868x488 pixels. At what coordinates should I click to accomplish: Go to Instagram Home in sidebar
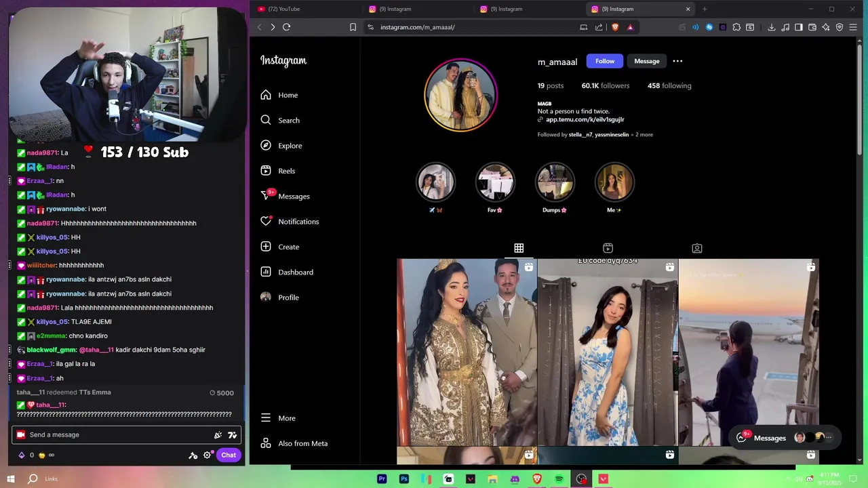279,95
